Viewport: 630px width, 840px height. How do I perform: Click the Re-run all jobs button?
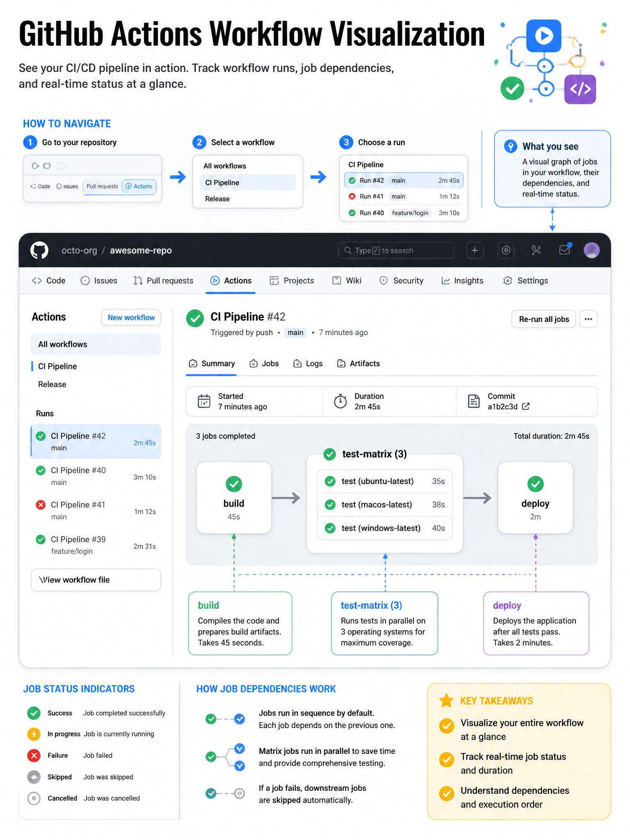click(x=543, y=319)
